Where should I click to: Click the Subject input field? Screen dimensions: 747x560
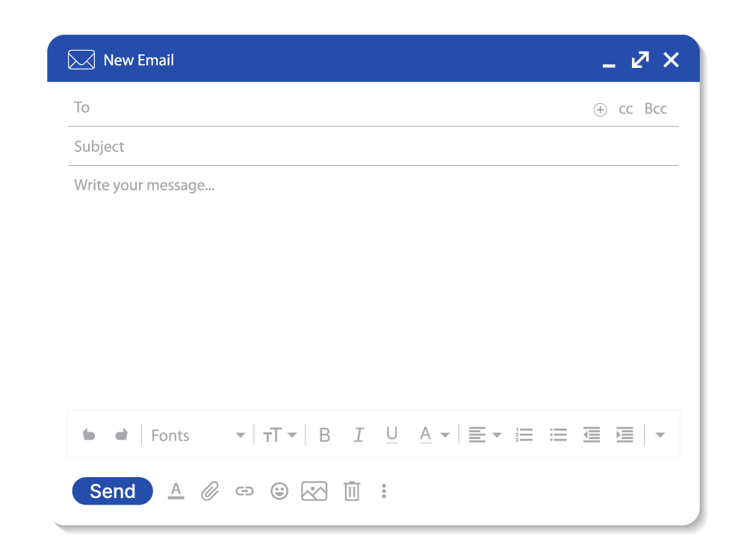click(x=299, y=146)
